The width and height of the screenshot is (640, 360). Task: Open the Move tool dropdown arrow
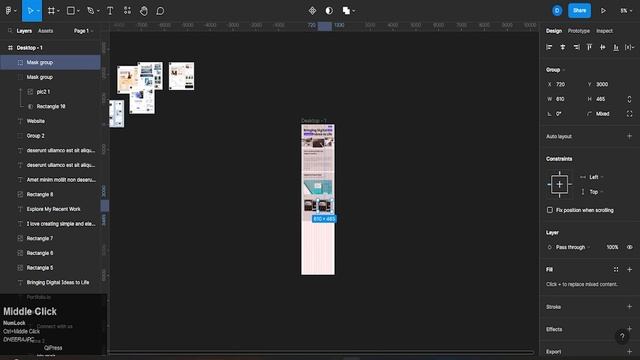point(38,11)
